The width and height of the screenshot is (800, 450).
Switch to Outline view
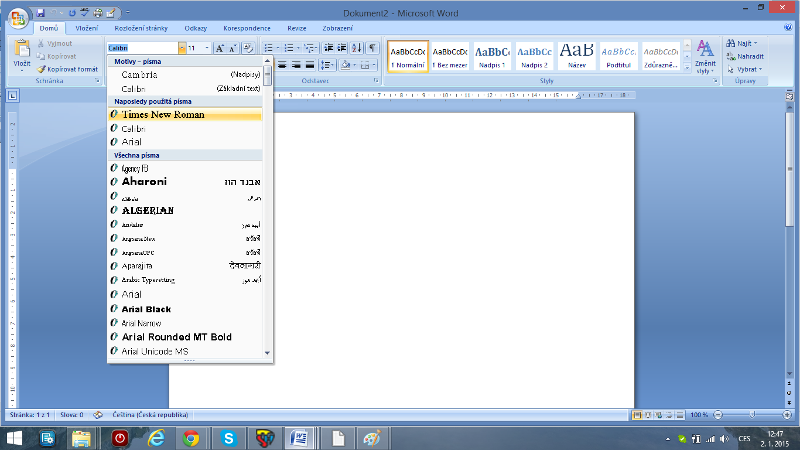pos(669,415)
